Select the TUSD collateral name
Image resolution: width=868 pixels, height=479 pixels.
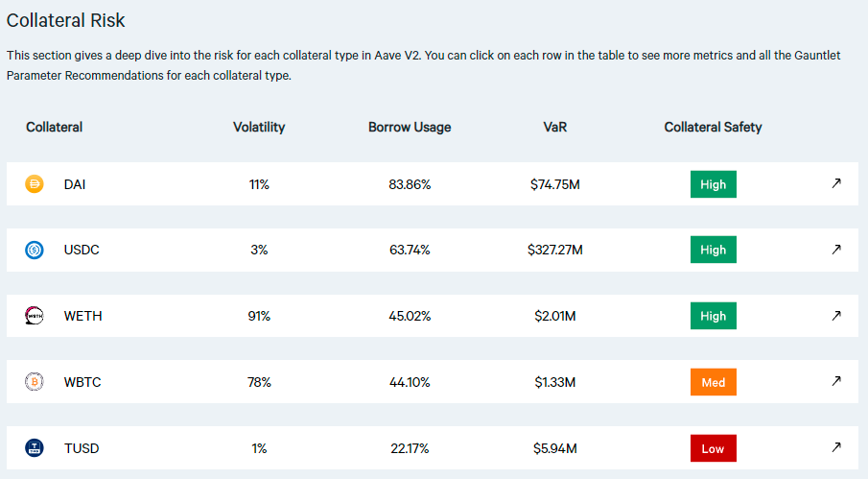pos(82,448)
